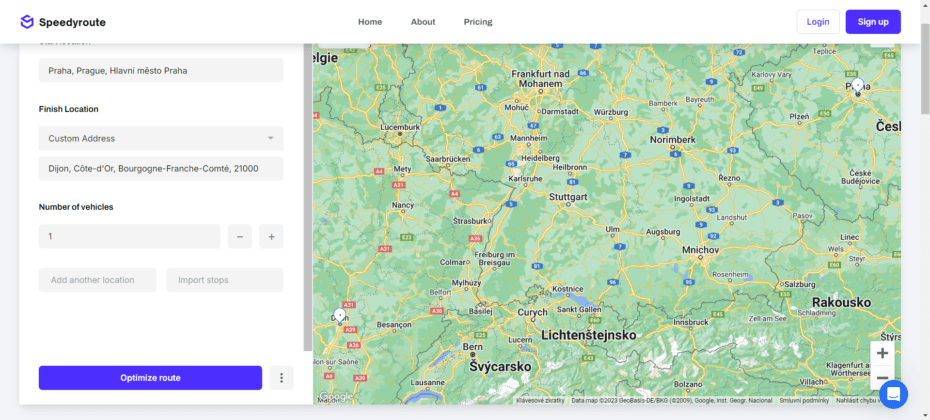930x420 pixels.
Task: Zoom out on the map
Action: [x=882, y=378]
